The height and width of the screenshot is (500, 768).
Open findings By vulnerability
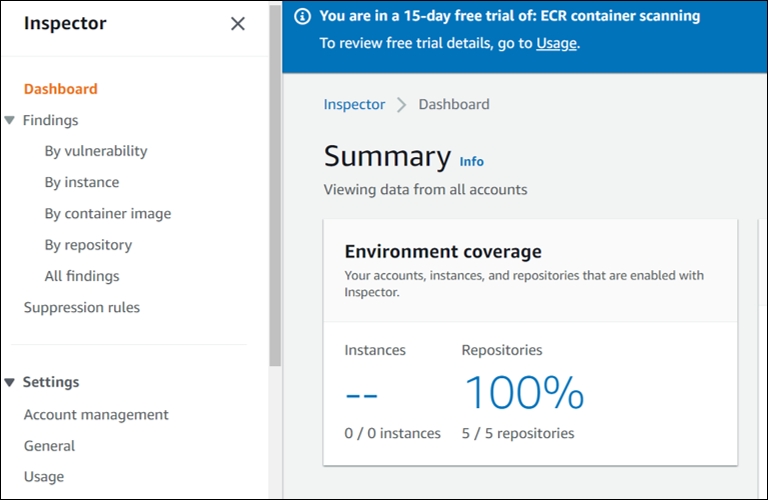(x=96, y=151)
